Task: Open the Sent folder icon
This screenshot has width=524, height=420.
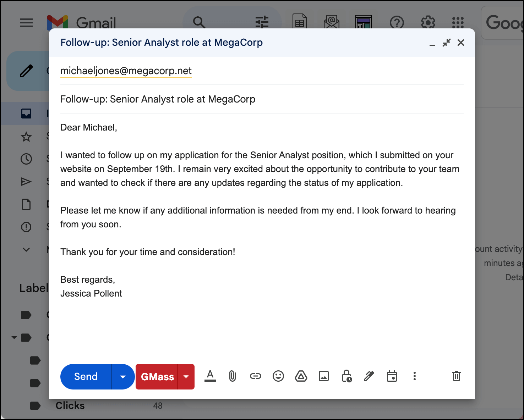Action: coord(26,182)
